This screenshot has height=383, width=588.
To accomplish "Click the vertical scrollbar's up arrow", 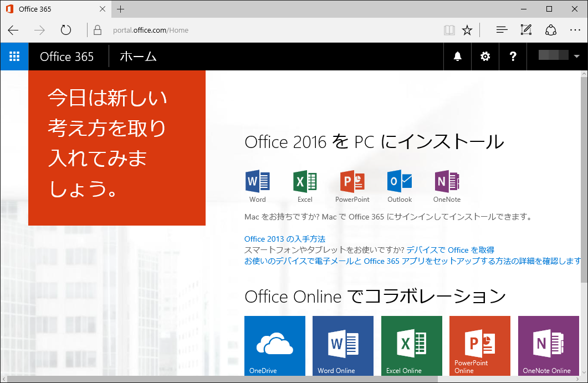I will point(584,74).
